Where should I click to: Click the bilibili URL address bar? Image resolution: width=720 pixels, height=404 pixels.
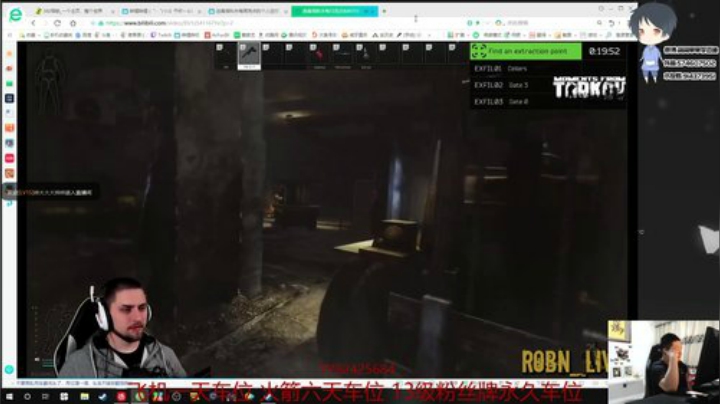click(276, 23)
